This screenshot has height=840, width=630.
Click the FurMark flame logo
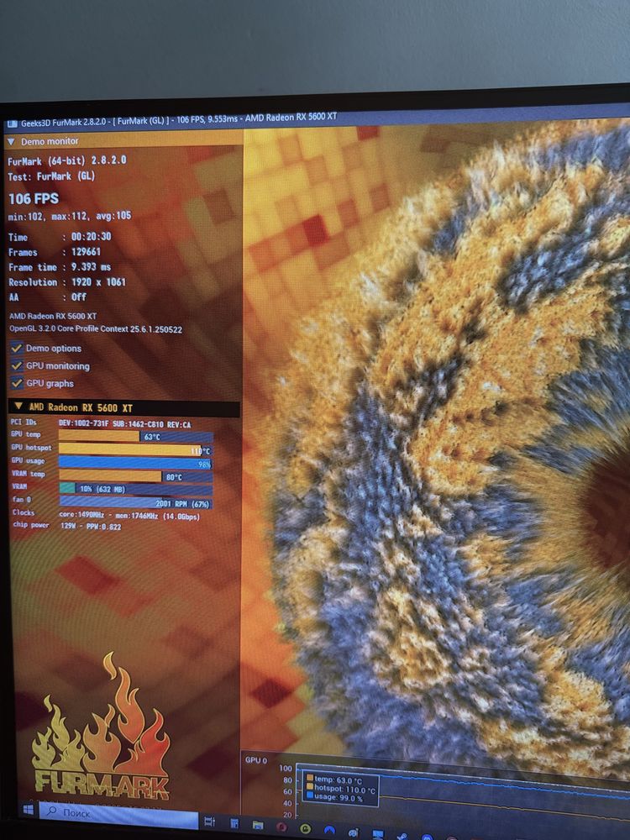101,726
